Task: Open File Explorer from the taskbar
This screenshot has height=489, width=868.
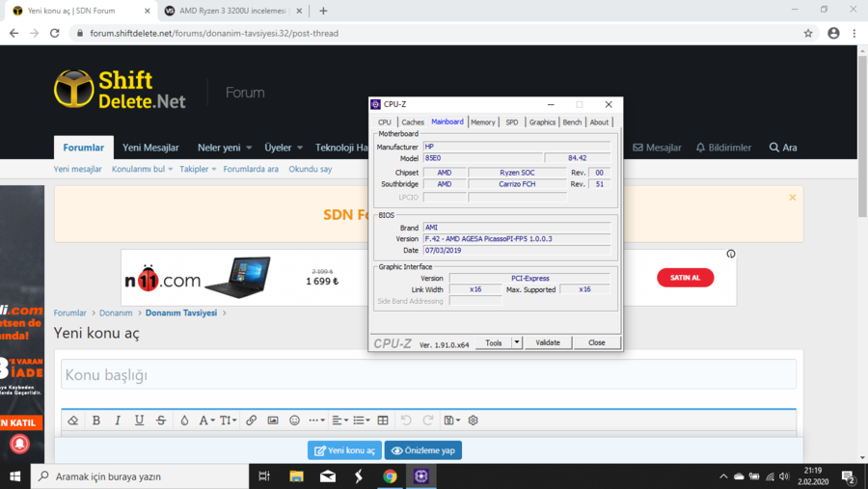Action: click(296, 476)
